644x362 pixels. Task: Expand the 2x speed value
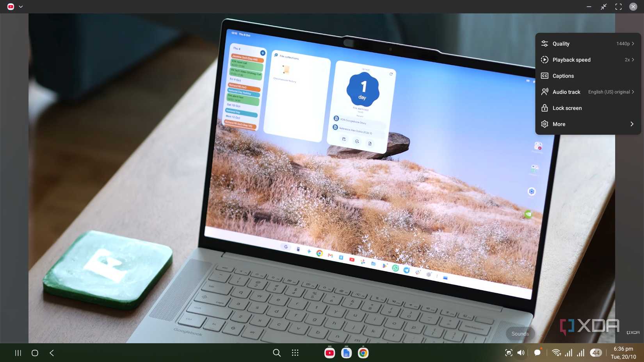tap(629, 60)
